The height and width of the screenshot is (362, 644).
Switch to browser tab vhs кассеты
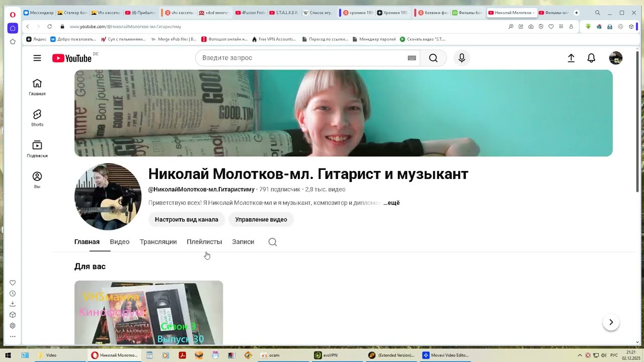coord(179,13)
